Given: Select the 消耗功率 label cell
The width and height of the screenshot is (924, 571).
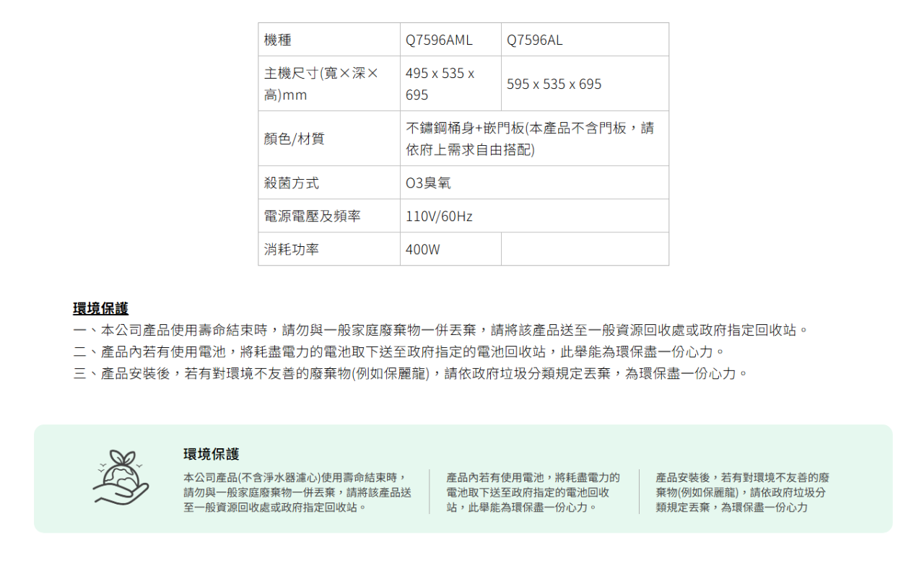Looking at the screenshot, I should tap(329, 249).
